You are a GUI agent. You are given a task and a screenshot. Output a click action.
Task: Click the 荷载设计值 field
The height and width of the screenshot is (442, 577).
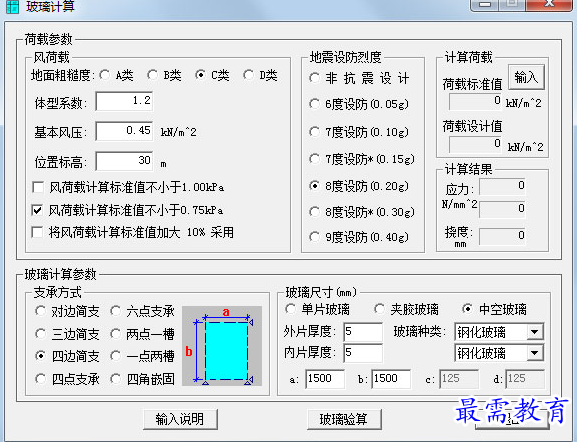475,144
